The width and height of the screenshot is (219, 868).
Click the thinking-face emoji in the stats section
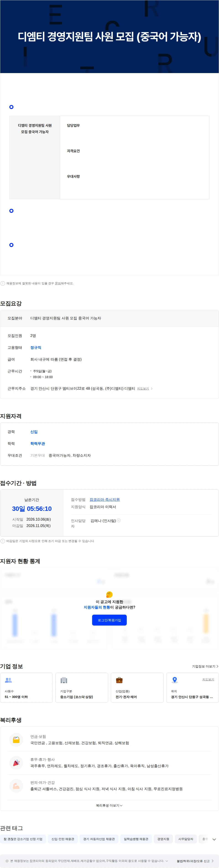tap(109, 594)
